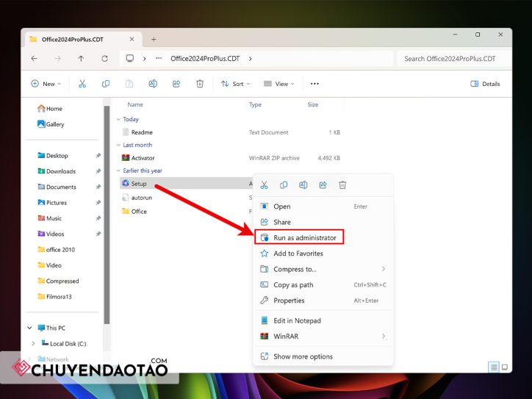Click the Share icon in the Explorer toolbar

click(176, 84)
